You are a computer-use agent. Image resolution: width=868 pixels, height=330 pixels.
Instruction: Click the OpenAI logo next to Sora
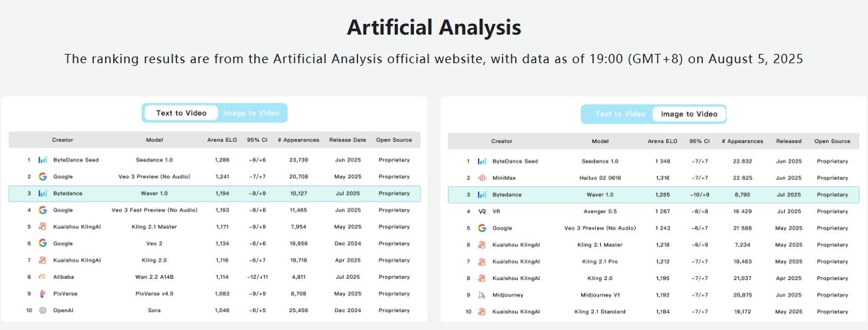coord(43,310)
